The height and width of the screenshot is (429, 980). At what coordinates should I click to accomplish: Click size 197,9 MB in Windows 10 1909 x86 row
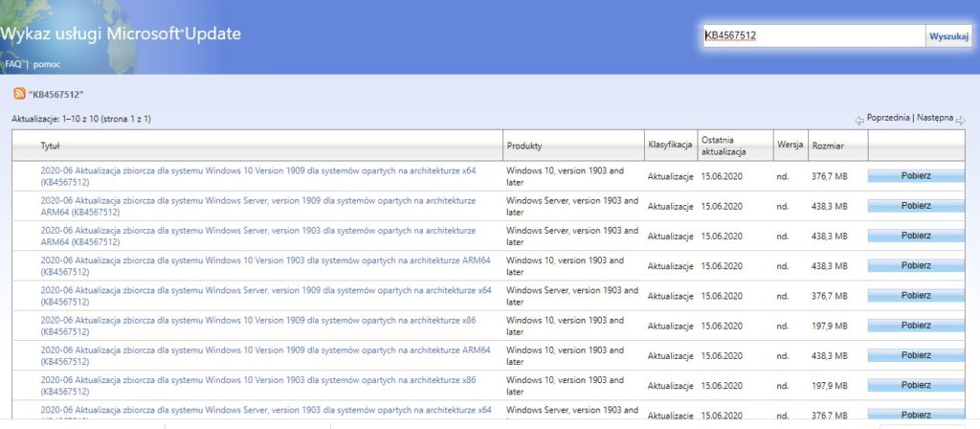click(x=830, y=327)
